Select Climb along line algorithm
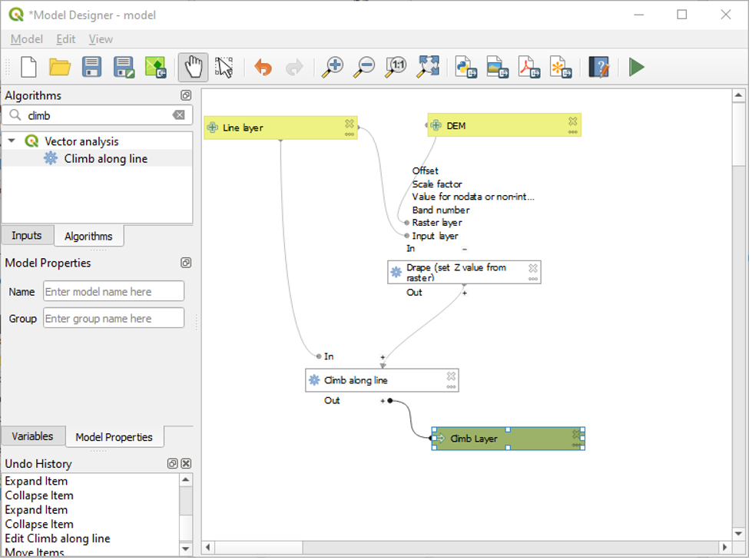Viewport: 752px width, 560px height. [105, 159]
